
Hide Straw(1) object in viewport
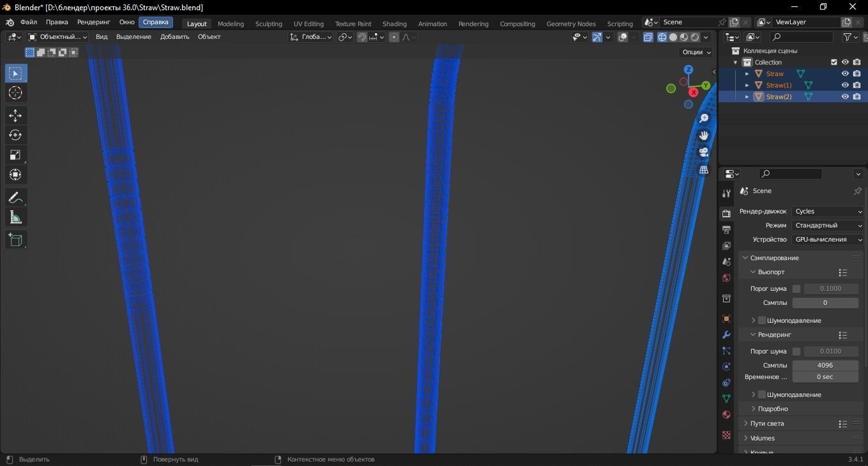[845, 85]
